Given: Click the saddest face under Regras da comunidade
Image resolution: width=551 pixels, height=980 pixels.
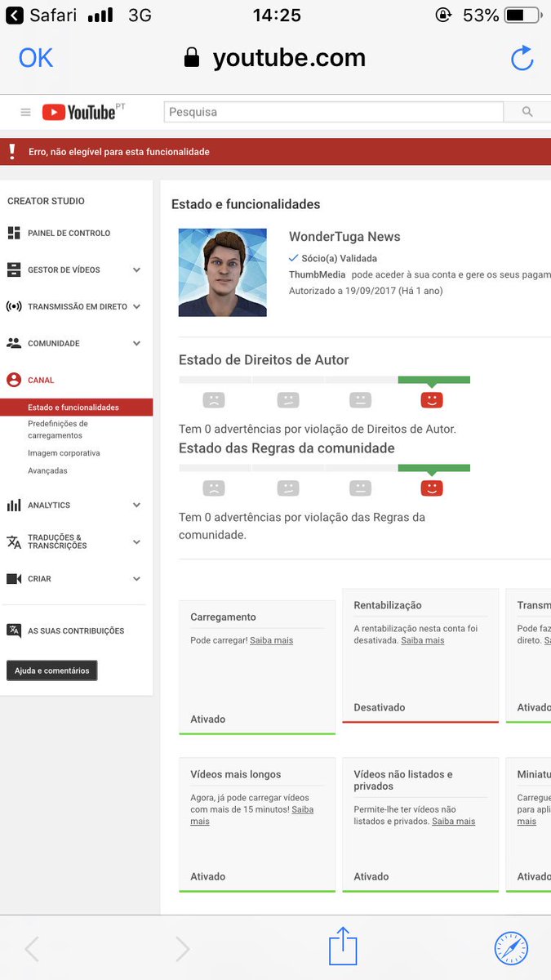Looking at the screenshot, I should tap(214, 488).
